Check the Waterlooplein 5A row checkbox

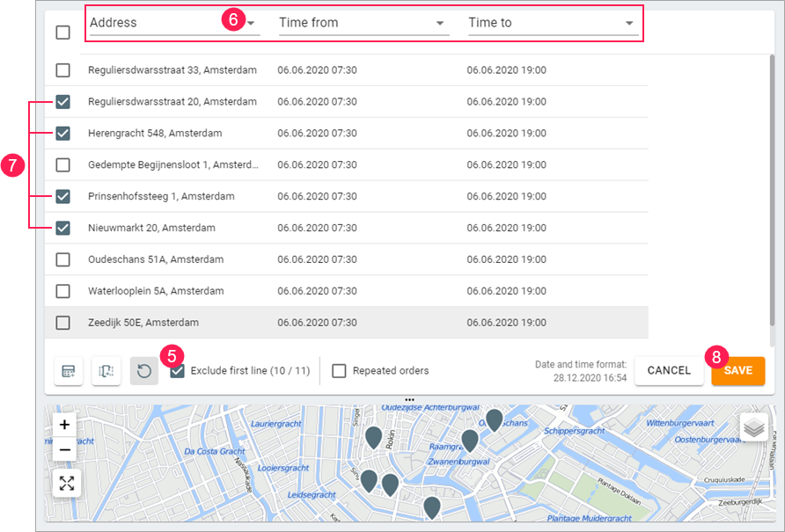point(63,291)
